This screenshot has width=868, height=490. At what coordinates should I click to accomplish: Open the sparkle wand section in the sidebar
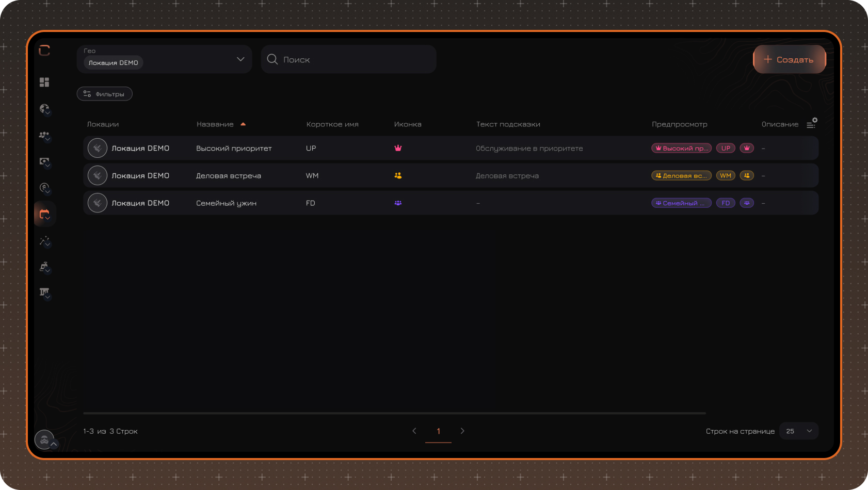click(44, 241)
